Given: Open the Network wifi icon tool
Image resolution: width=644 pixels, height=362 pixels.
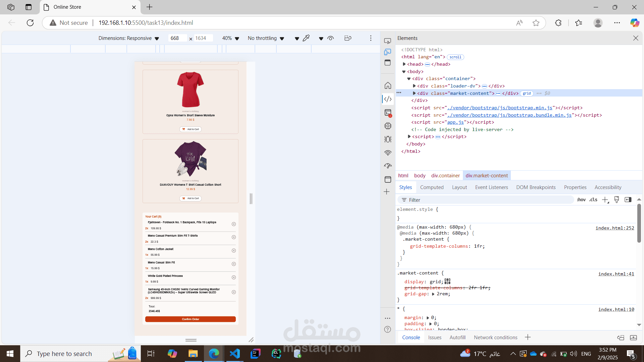Looking at the screenshot, I should pos(388,153).
